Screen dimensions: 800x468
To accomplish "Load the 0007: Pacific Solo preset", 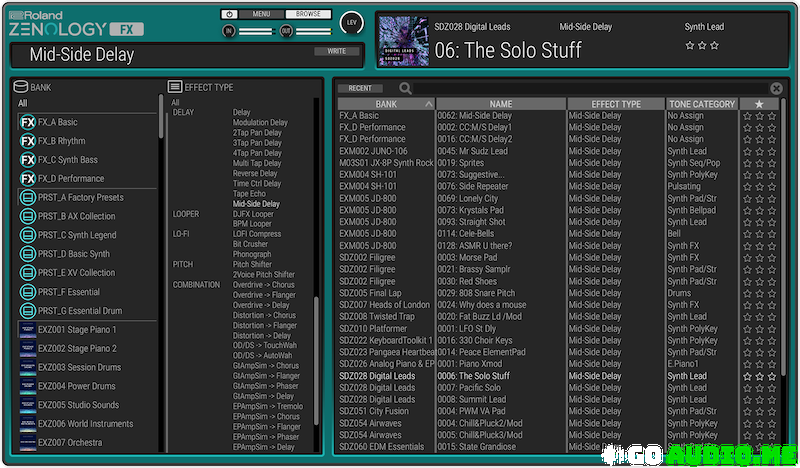I will [469, 388].
